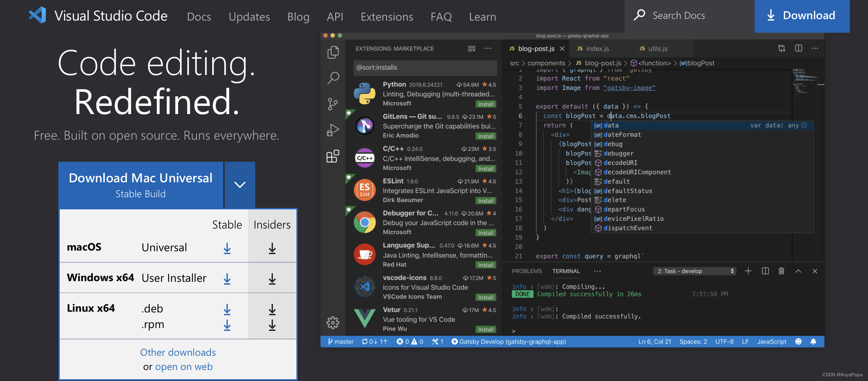Download macOS Universal Insiders build arrow
The height and width of the screenshot is (381, 868).
tap(272, 248)
